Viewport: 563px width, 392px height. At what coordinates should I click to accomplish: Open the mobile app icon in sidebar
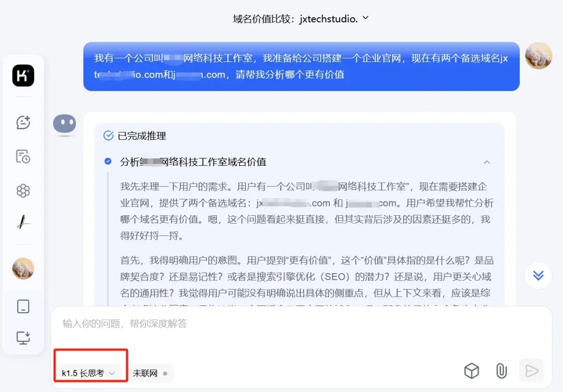pos(23,307)
